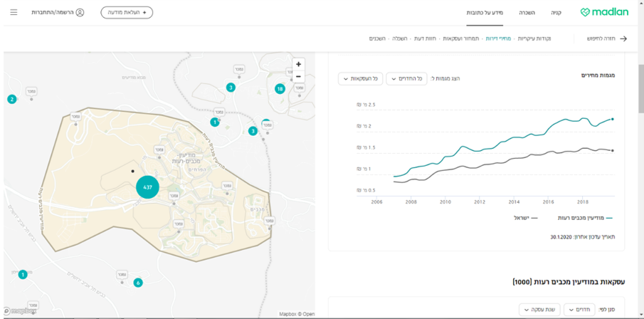This screenshot has width=644, height=319.
Task: Expand the כל העסקאות dropdown
Action: [360, 78]
